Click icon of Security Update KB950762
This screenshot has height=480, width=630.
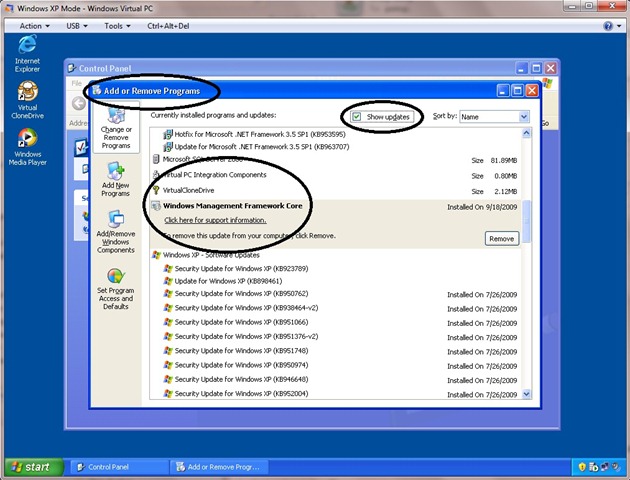click(168, 294)
